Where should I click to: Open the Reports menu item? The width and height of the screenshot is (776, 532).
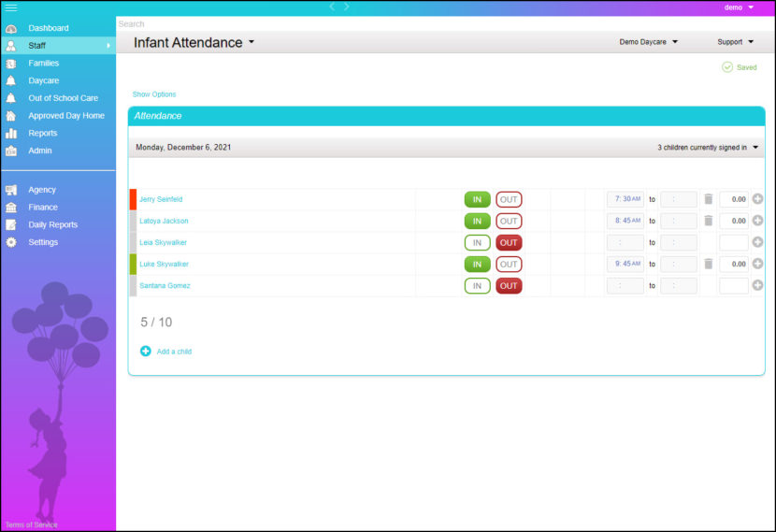(x=43, y=133)
